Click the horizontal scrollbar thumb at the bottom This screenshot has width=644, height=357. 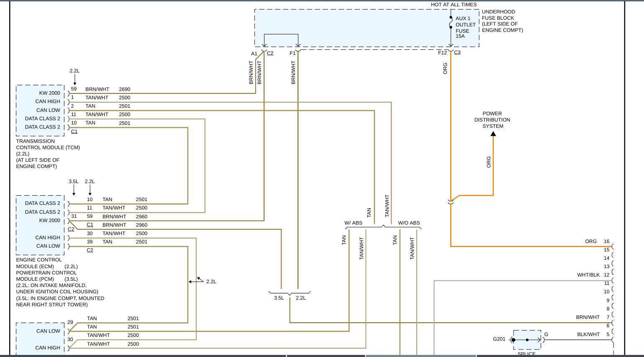(421, 356)
